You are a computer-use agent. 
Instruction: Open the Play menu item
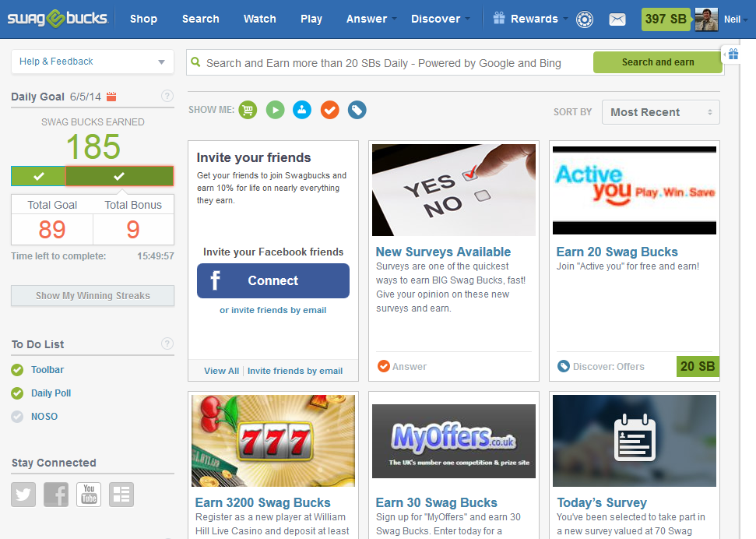pyautogui.click(x=311, y=19)
